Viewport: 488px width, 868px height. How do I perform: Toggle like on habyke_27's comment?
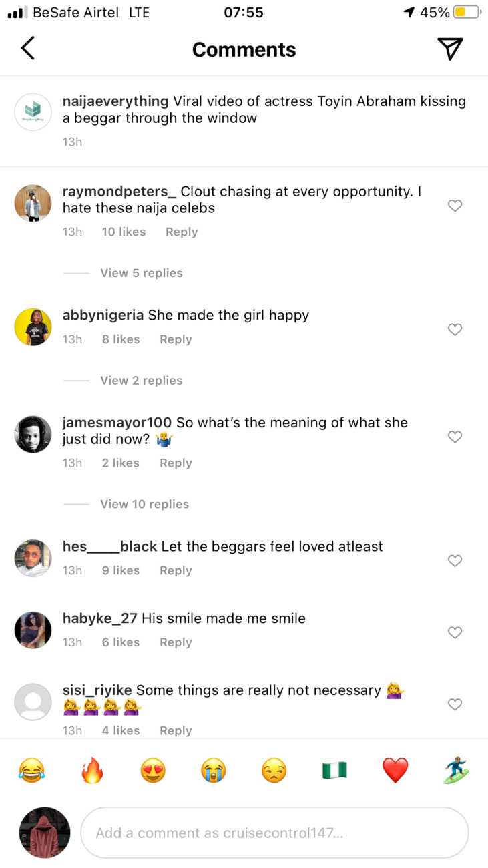tap(455, 632)
